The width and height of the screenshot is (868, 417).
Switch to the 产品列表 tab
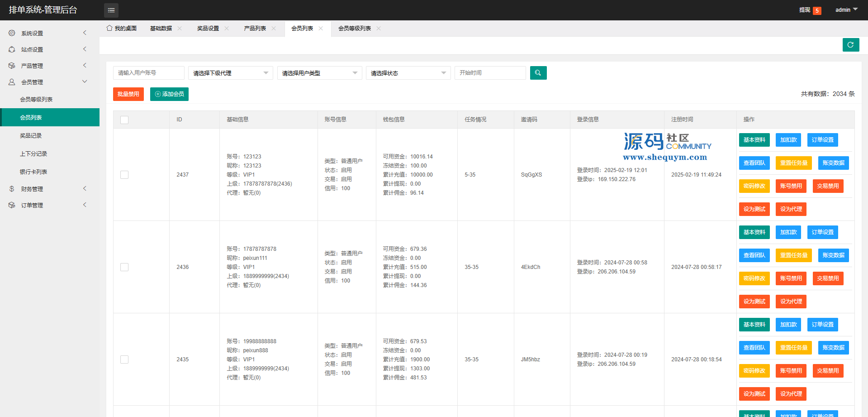click(255, 28)
